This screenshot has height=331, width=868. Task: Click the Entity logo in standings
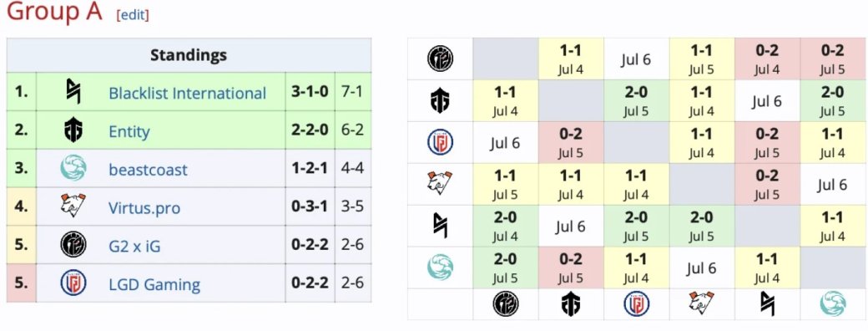73,131
